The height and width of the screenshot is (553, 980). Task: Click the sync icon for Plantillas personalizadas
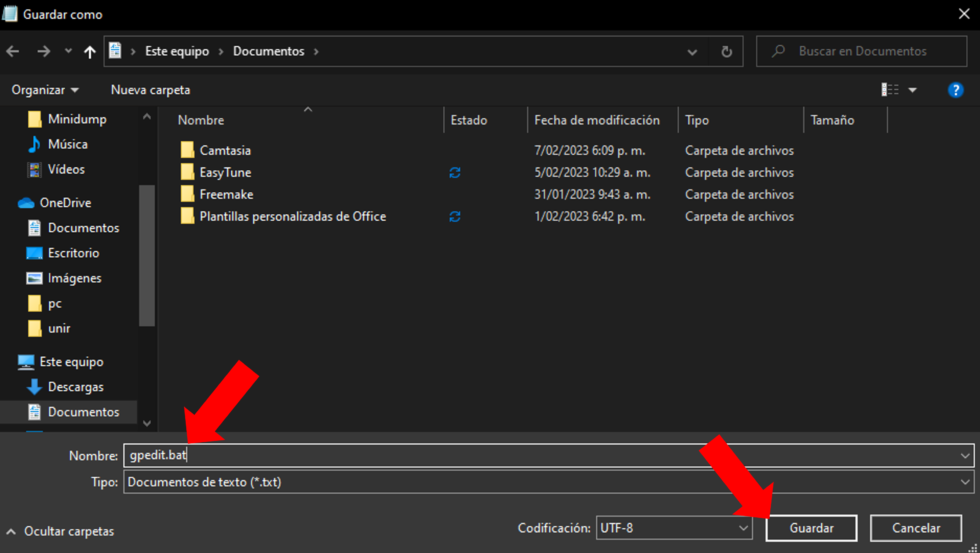[455, 216]
